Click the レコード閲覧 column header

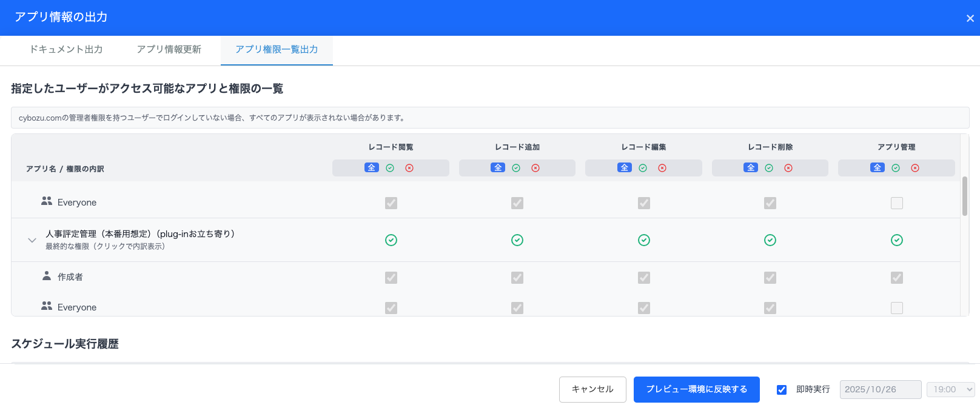point(391,147)
